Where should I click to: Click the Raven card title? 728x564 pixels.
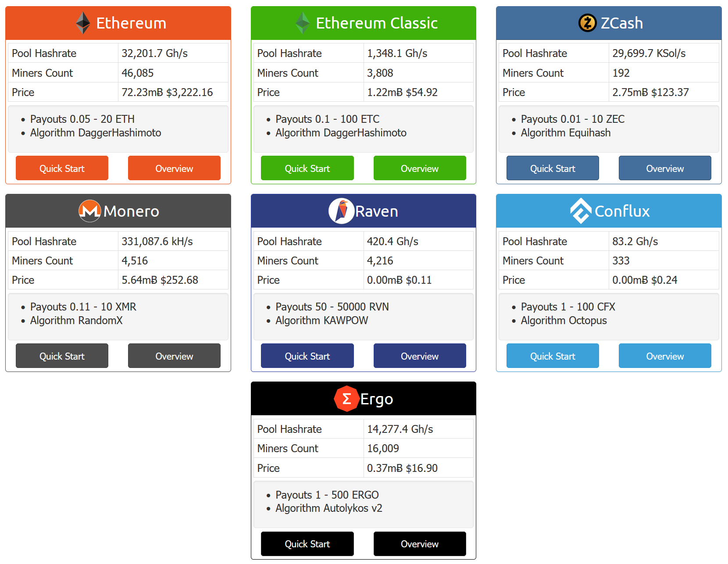(x=377, y=211)
